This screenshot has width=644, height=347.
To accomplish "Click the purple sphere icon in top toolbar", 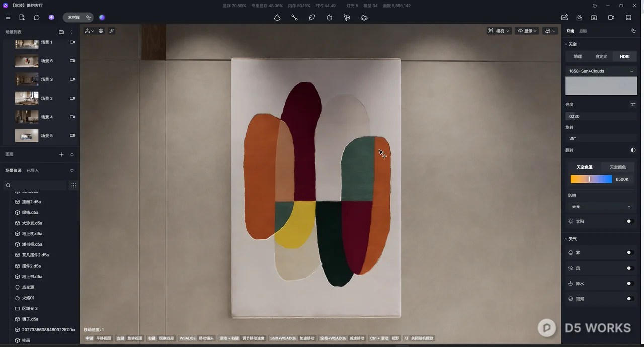I will pyautogui.click(x=102, y=17).
